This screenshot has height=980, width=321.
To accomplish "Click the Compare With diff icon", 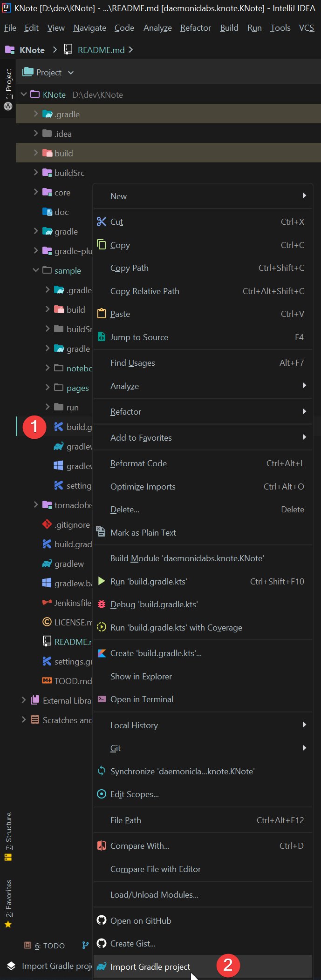I will pyautogui.click(x=102, y=846).
